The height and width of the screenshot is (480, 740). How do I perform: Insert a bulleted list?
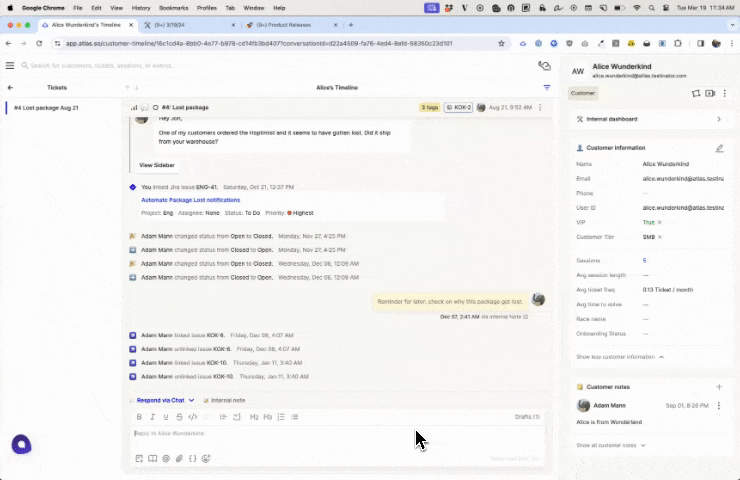(x=294, y=417)
